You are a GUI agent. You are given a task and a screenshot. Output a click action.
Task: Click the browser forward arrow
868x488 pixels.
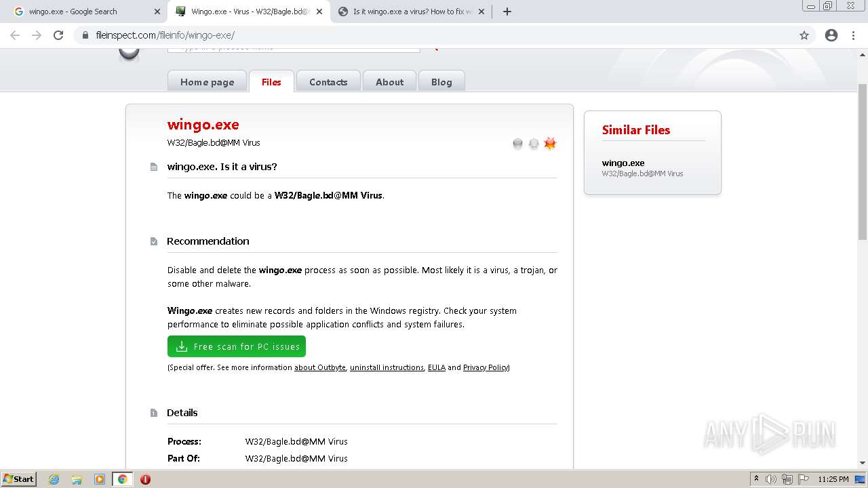pyautogui.click(x=37, y=35)
